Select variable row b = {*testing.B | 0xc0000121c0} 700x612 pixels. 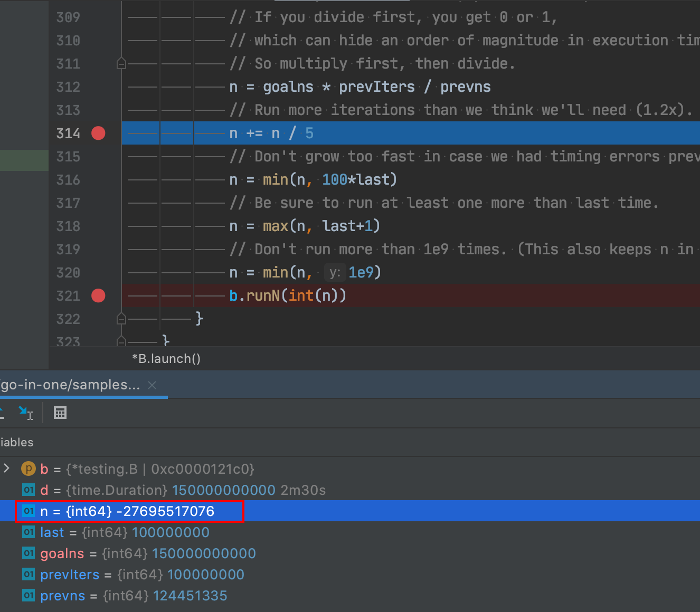click(350, 468)
